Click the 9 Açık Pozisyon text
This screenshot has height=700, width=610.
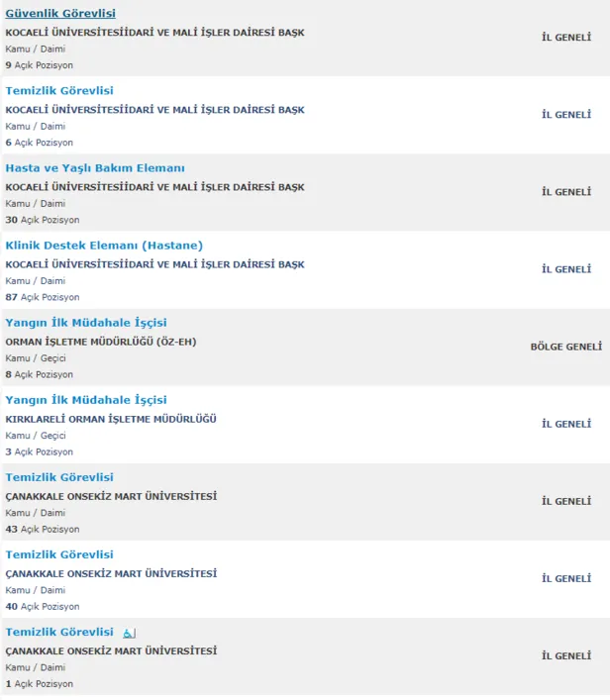[x=40, y=65]
